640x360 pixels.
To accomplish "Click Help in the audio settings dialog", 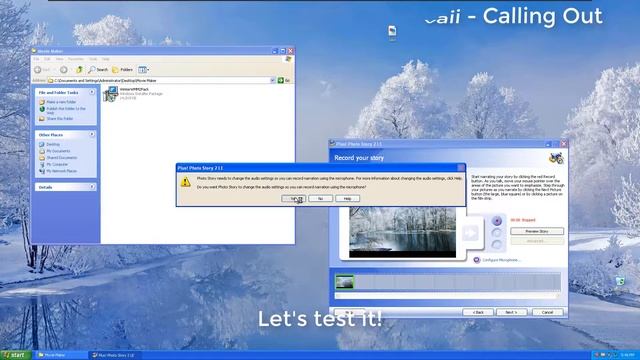I will coord(347,198).
